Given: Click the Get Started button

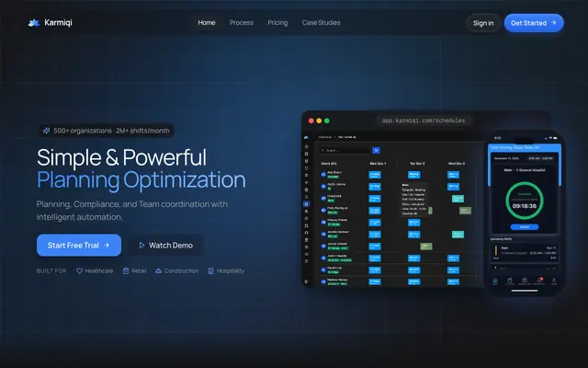Looking at the screenshot, I should 534,23.
